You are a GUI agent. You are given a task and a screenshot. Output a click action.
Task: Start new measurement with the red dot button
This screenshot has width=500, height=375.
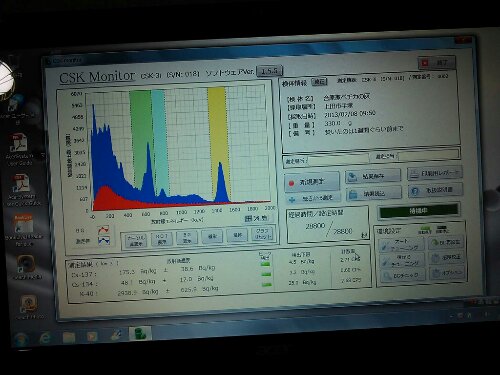[x=312, y=182]
